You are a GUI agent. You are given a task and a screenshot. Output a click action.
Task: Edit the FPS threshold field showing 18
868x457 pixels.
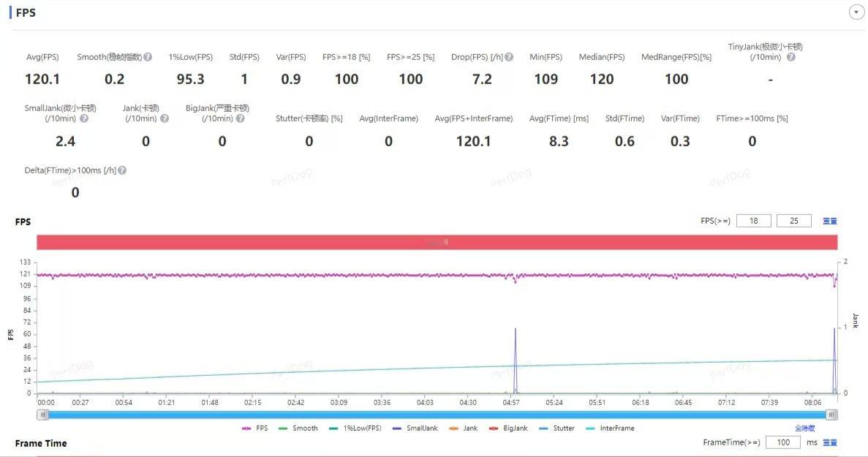(x=753, y=221)
